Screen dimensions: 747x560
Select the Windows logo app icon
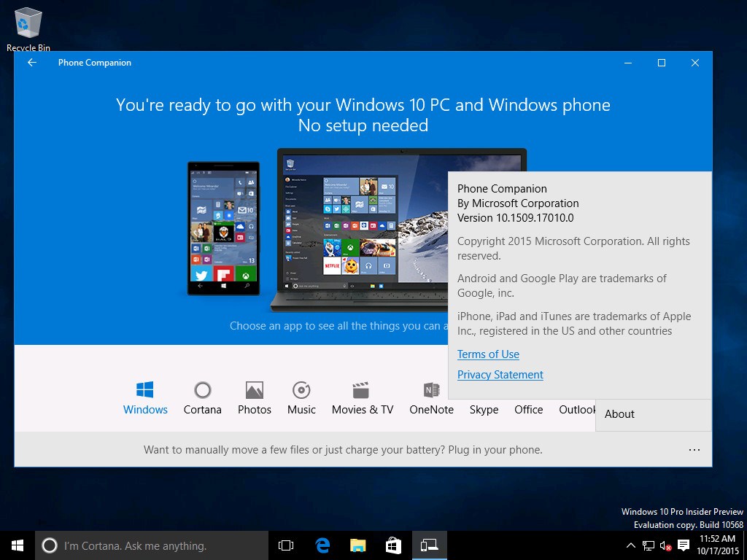(x=145, y=389)
